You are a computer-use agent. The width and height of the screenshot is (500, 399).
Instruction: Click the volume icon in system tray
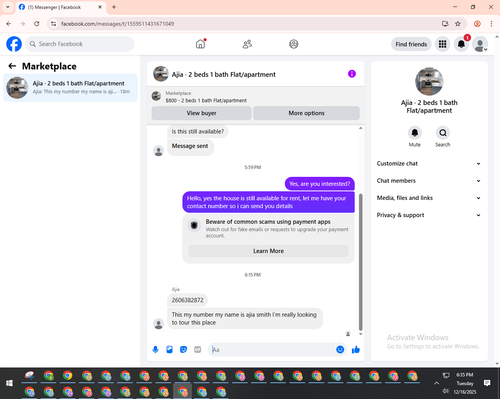click(446, 391)
